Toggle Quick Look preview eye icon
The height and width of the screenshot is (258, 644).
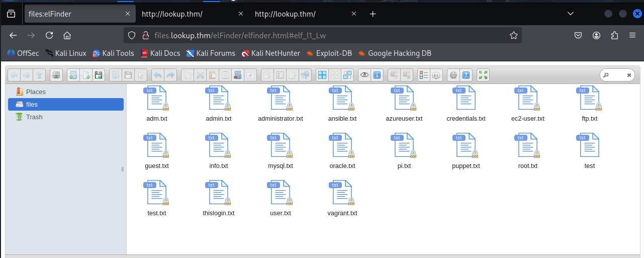tap(364, 75)
